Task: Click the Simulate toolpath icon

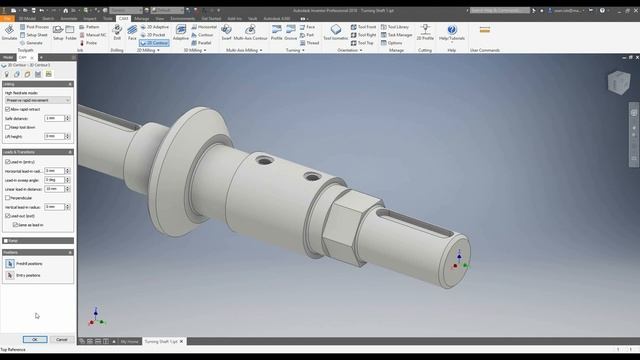Action: 9,32
